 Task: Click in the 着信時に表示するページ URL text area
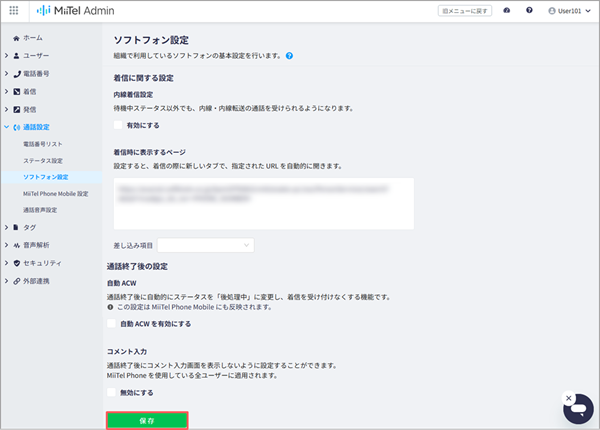(264, 204)
